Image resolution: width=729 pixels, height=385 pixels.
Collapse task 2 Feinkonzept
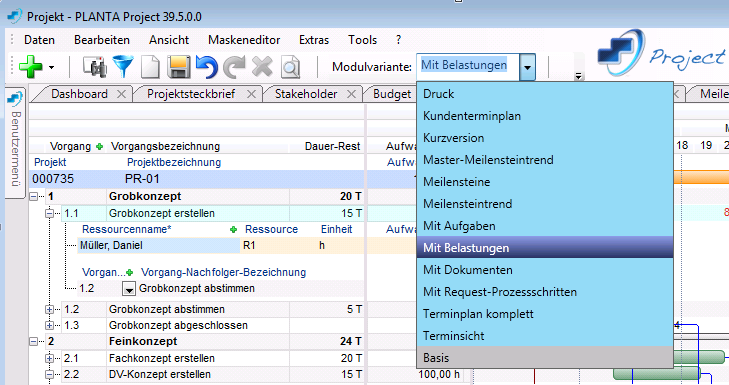coord(34,341)
